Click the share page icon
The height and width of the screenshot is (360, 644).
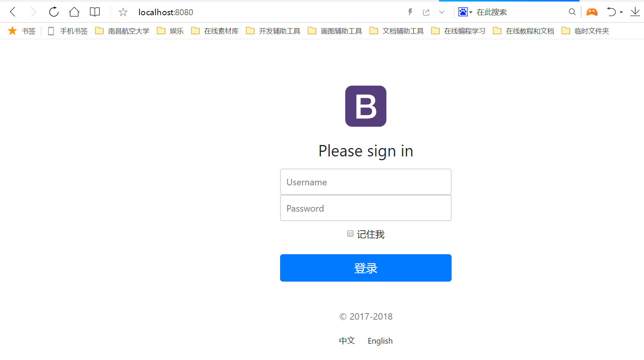[x=426, y=12]
